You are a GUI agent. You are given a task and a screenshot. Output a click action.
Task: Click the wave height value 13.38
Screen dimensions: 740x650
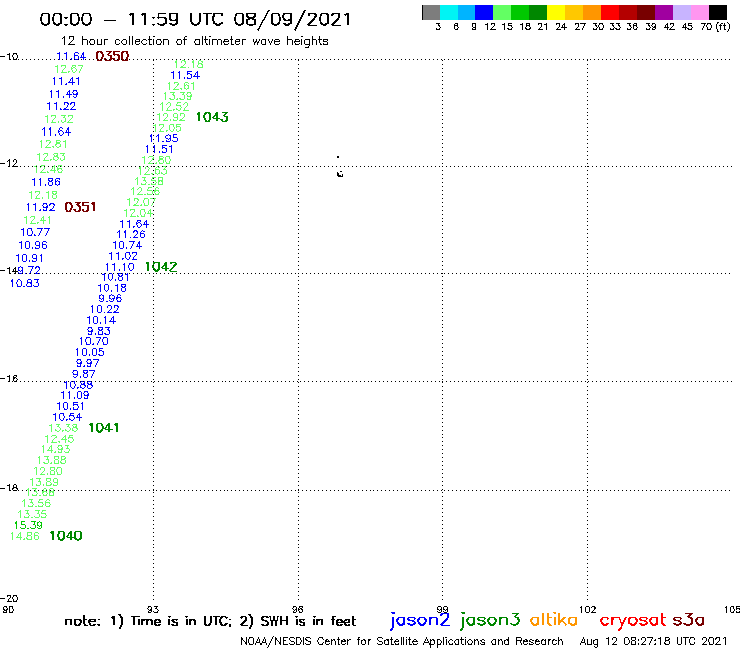point(63,428)
